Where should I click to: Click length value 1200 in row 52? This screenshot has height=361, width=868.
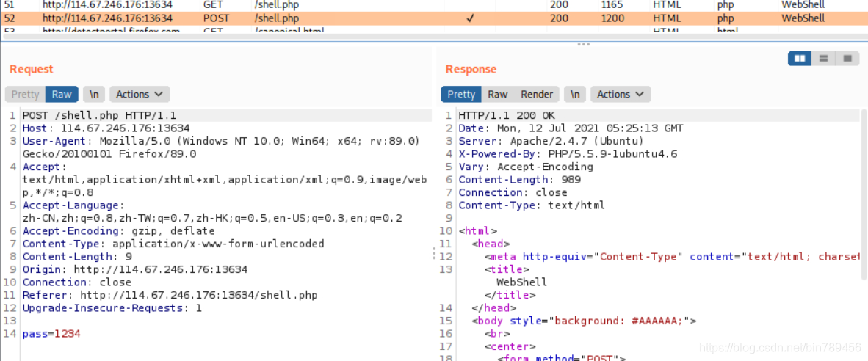(612, 18)
